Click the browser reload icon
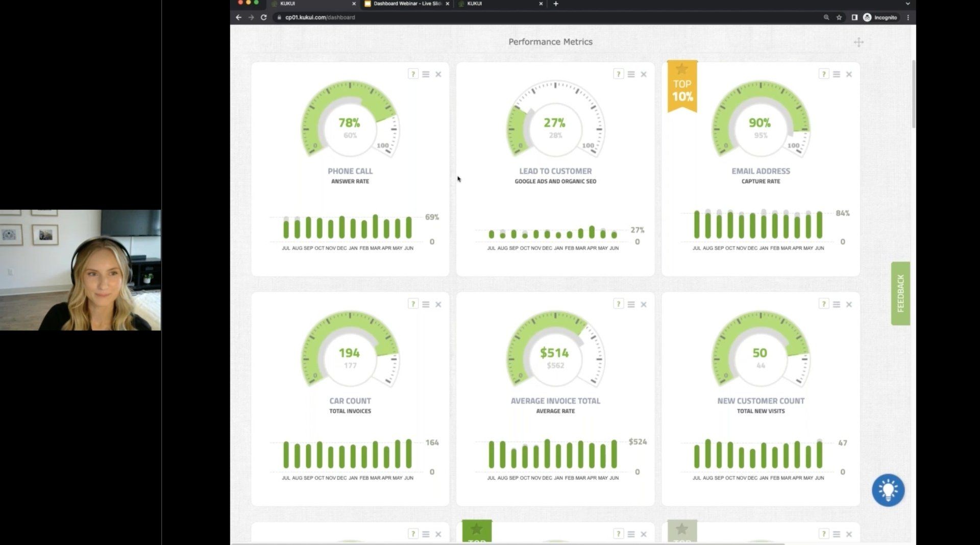Image resolution: width=980 pixels, height=545 pixels. click(263, 17)
